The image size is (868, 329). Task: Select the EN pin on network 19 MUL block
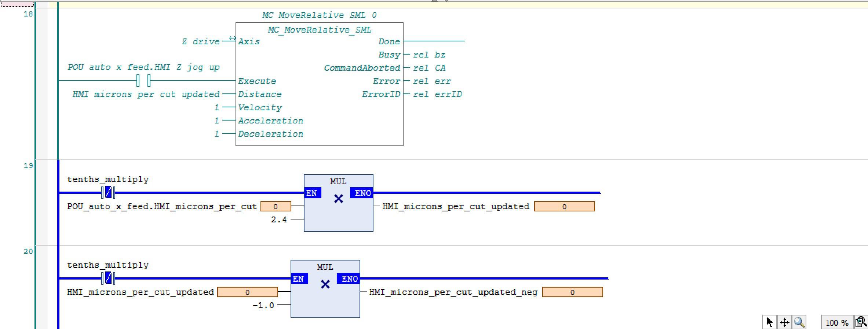(x=311, y=193)
